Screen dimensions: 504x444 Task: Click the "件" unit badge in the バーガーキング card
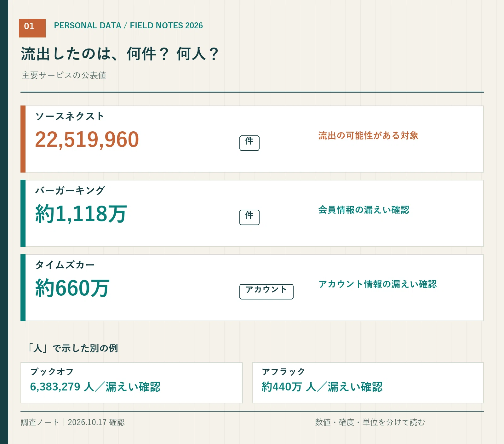[x=249, y=217]
